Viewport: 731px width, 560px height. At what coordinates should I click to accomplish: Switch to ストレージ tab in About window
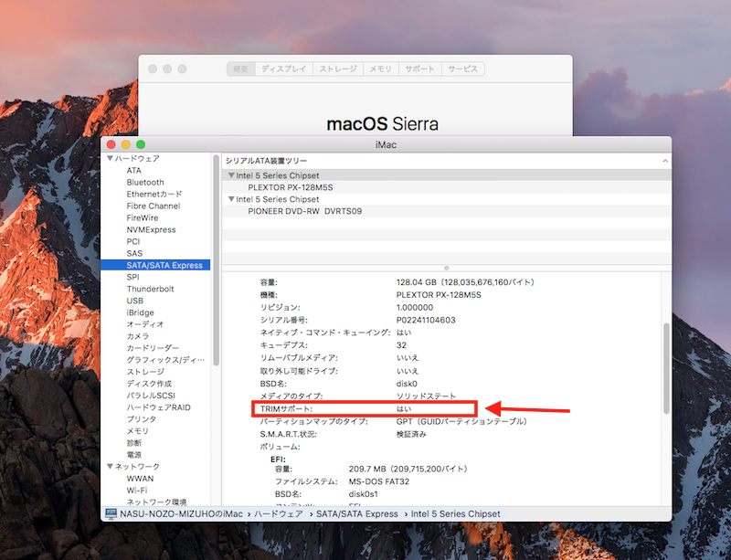tap(338, 69)
